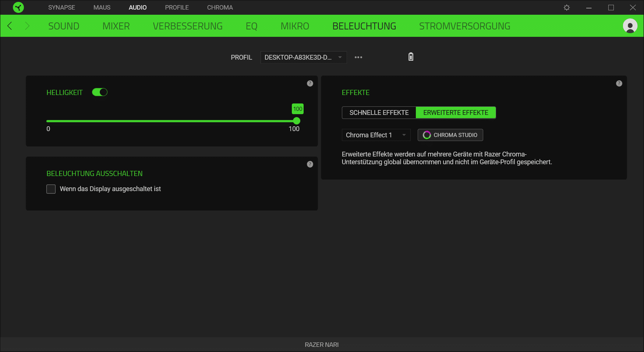This screenshot has height=352, width=644.
Task: Select the Erweiterte Effekte button
Action: coord(456,113)
